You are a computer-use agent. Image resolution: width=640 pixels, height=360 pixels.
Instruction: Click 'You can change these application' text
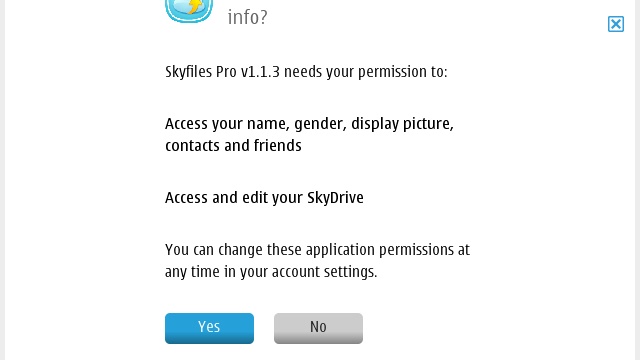coord(270,250)
